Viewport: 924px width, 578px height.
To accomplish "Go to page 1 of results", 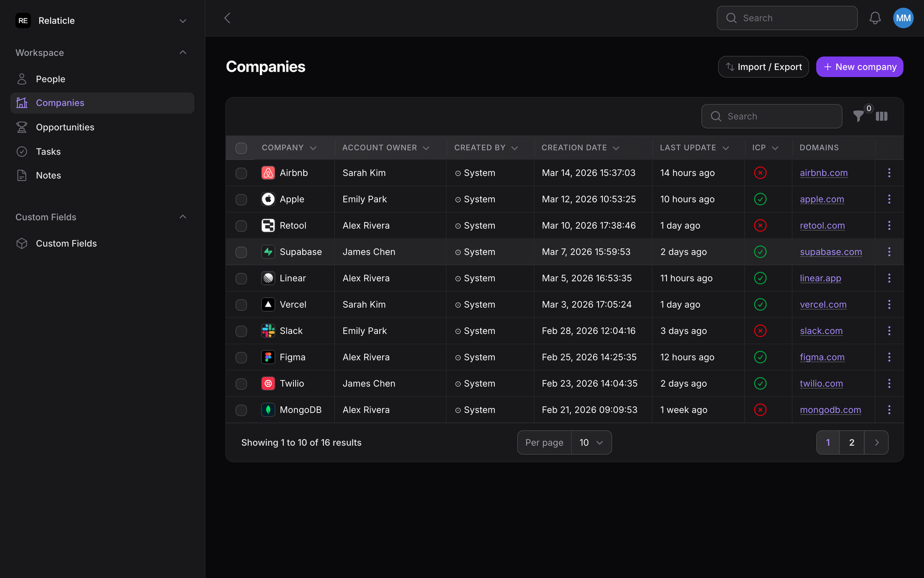I will click(828, 443).
